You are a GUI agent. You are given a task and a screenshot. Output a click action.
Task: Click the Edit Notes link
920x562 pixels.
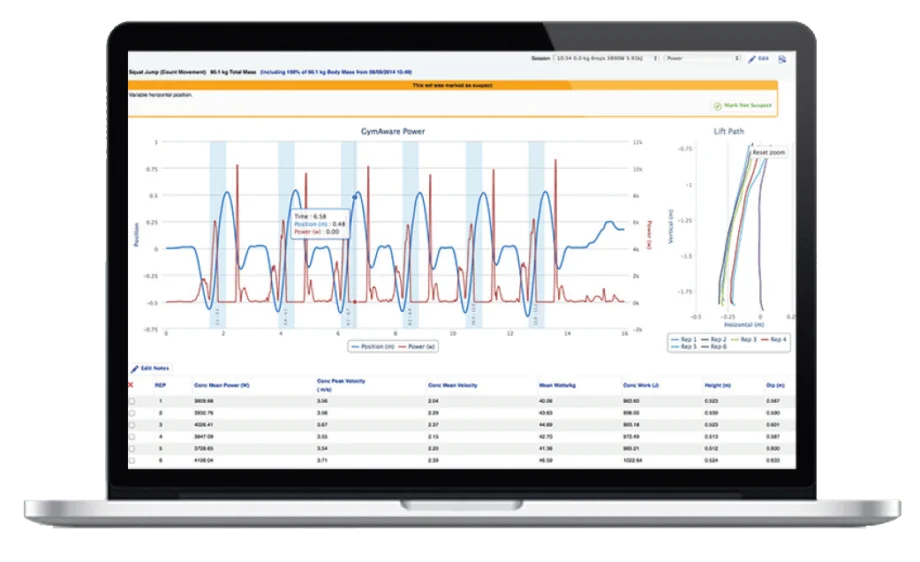pos(155,368)
